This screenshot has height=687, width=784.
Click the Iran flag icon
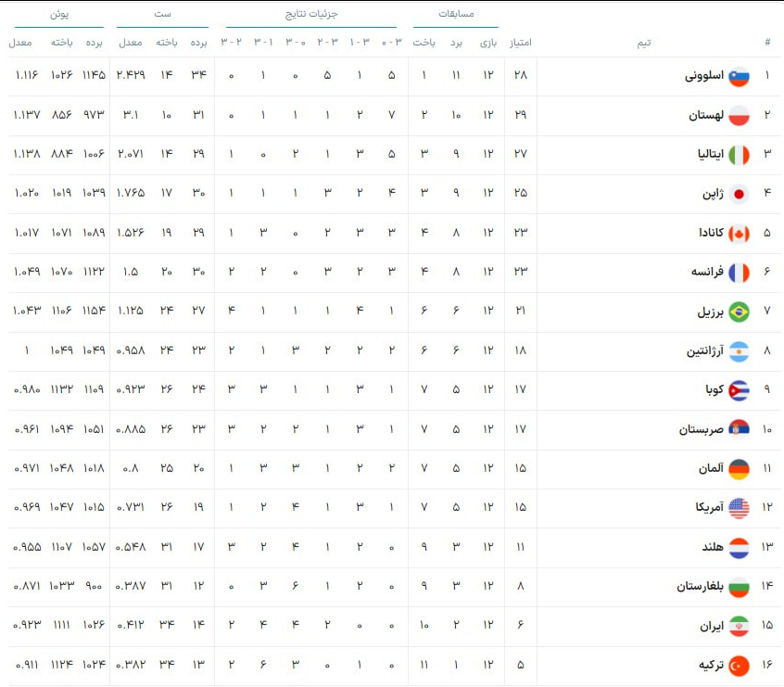click(x=739, y=626)
